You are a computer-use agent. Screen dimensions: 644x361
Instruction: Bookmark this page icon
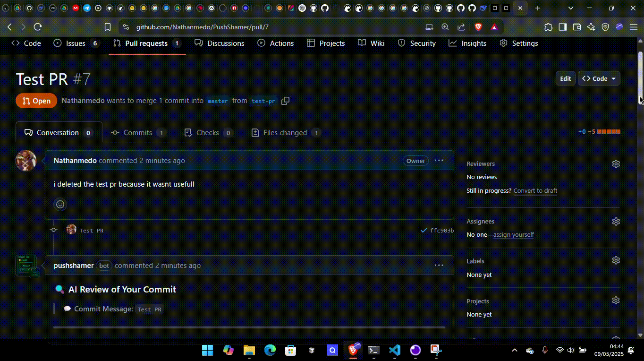point(108,27)
